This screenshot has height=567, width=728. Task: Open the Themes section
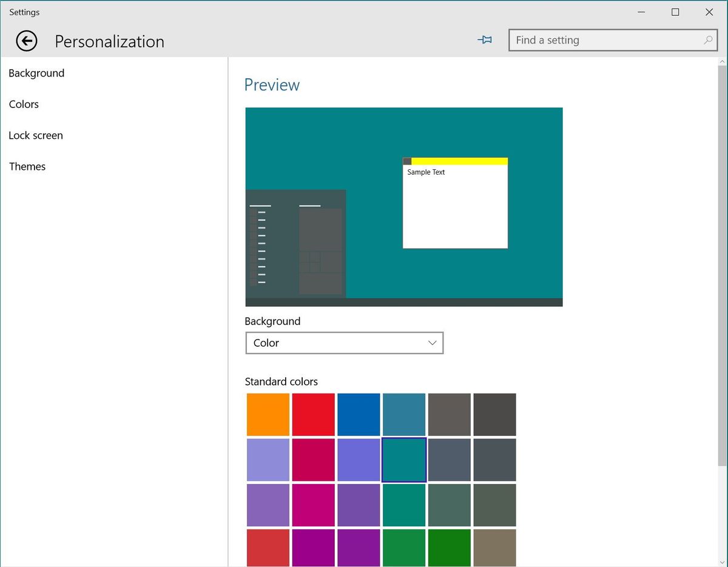27,166
